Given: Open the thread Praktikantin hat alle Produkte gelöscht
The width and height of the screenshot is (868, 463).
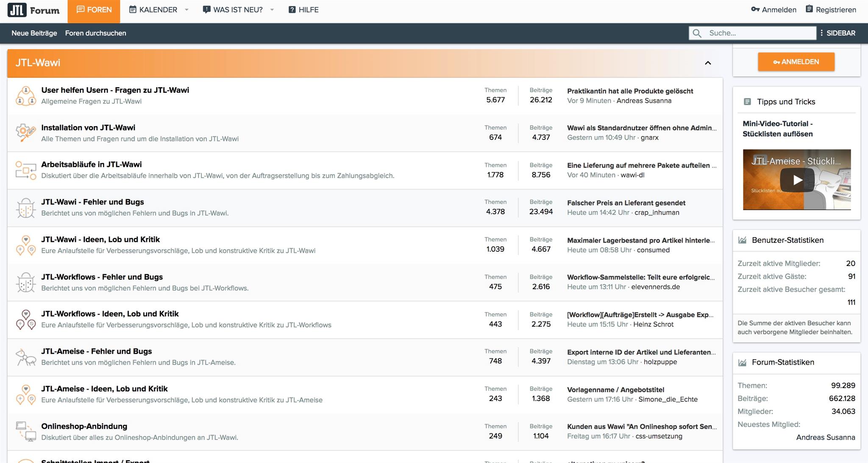Looking at the screenshot, I should tap(630, 91).
